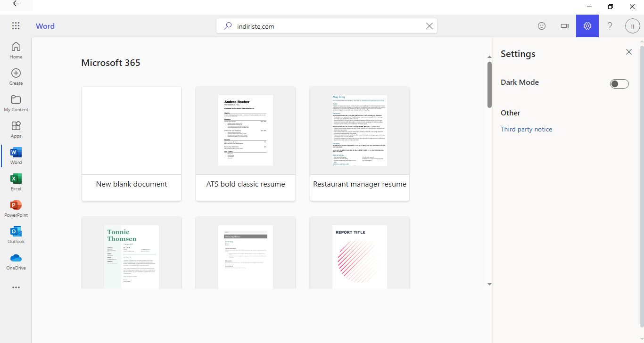The width and height of the screenshot is (644, 343).
Task: Launch Excel from sidebar
Action: (x=16, y=182)
